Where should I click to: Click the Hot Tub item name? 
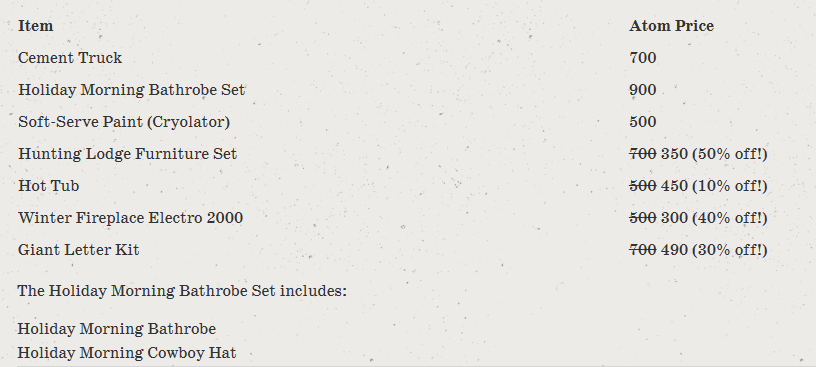(48, 186)
